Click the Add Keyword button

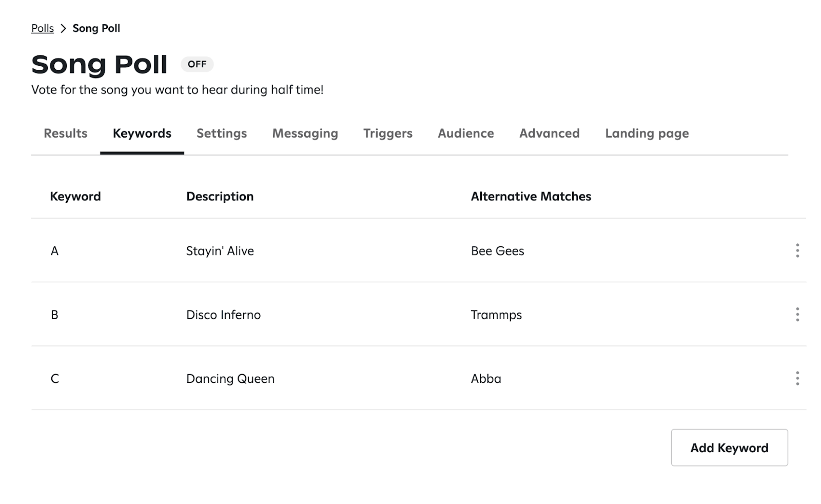pyautogui.click(x=729, y=448)
